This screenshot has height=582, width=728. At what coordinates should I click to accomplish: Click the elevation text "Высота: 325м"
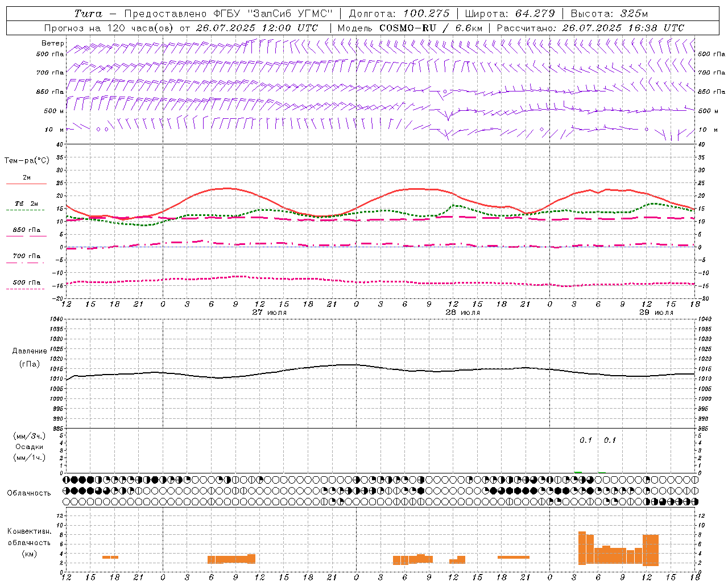[x=609, y=14]
